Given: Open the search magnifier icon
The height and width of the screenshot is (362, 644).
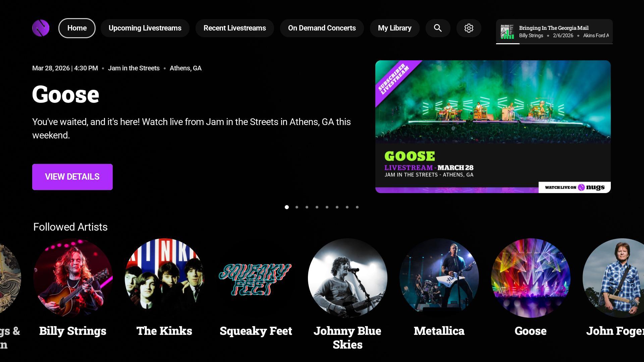Looking at the screenshot, I should (438, 28).
